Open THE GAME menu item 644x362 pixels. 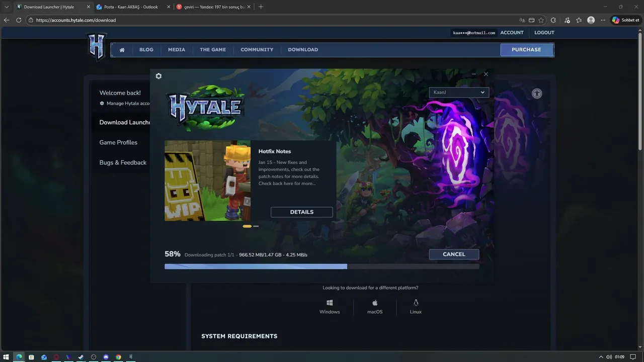[213, 50]
